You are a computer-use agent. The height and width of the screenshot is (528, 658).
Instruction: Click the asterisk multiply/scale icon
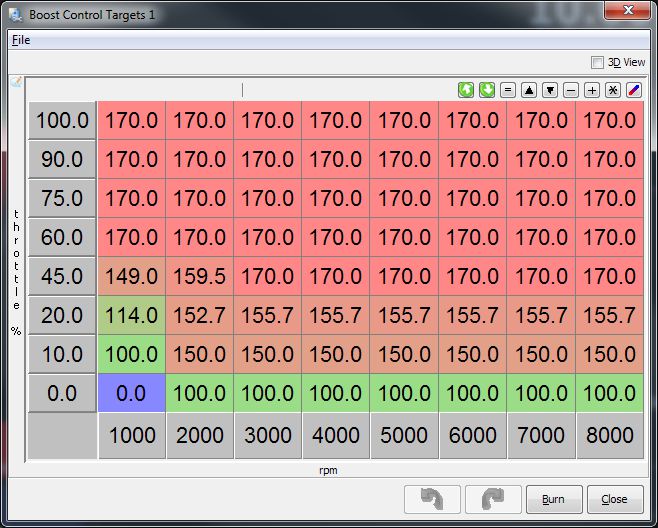pos(613,90)
